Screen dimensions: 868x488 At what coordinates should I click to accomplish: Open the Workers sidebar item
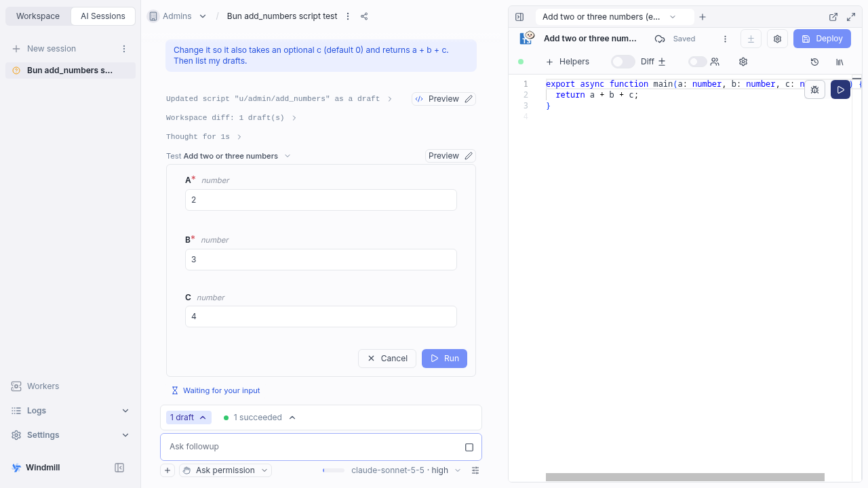(x=71, y=386)
